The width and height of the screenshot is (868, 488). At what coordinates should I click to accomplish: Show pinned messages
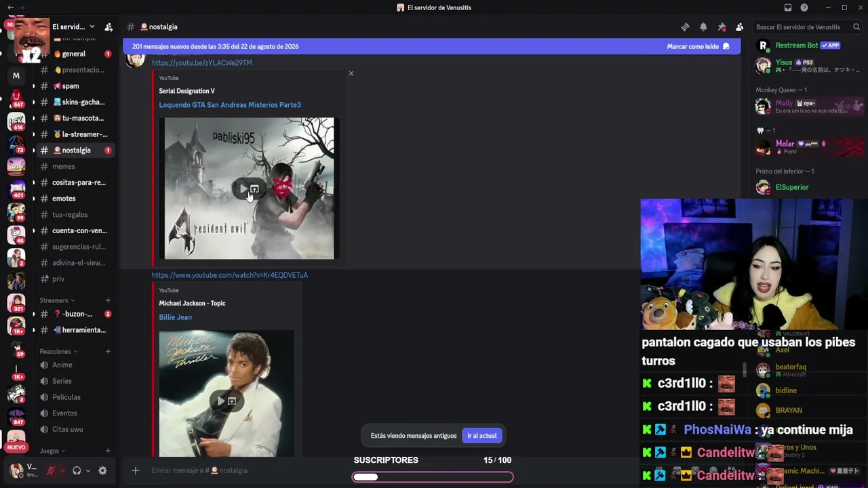[x=722, y=27]
